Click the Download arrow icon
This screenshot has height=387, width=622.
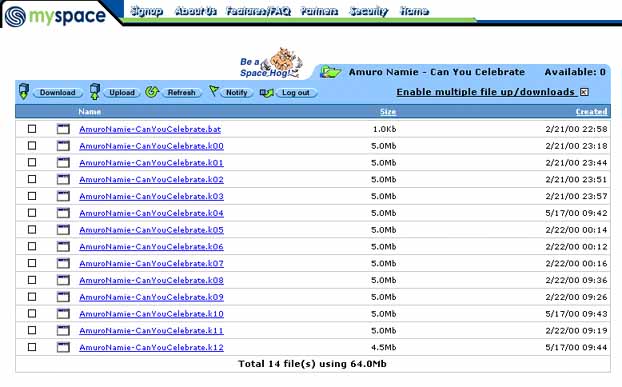point(24,92)
